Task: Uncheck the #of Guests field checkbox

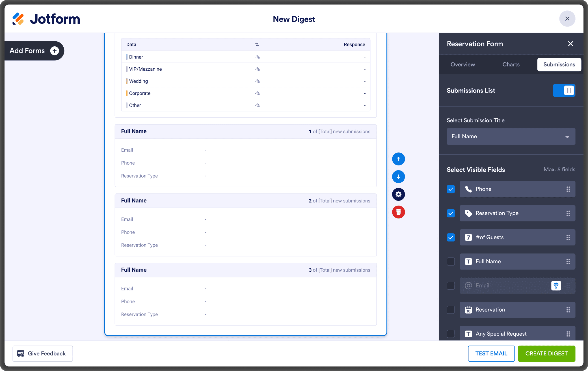Action: coord(451,238)
